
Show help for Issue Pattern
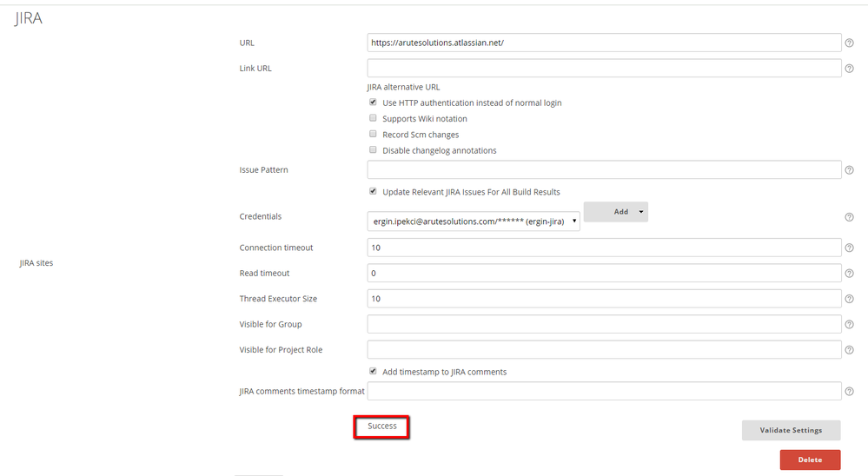coord(849,170)
